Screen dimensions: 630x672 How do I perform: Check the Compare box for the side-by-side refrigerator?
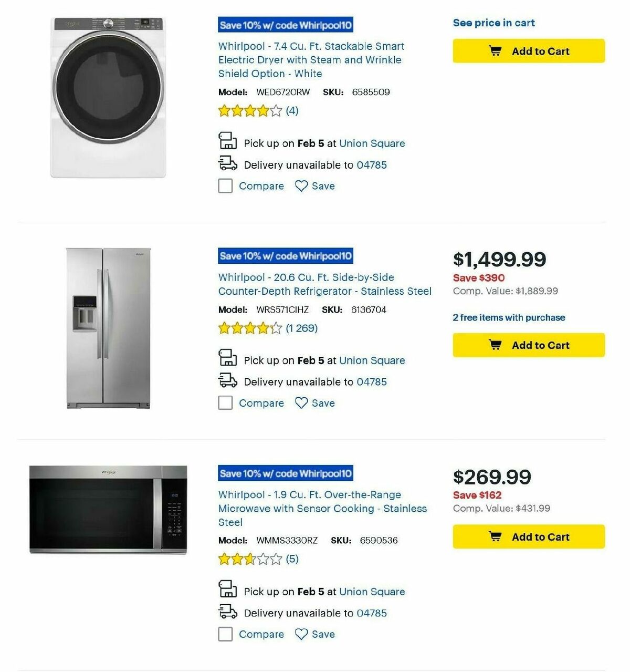pyautogui.click(x=225, y=402)
